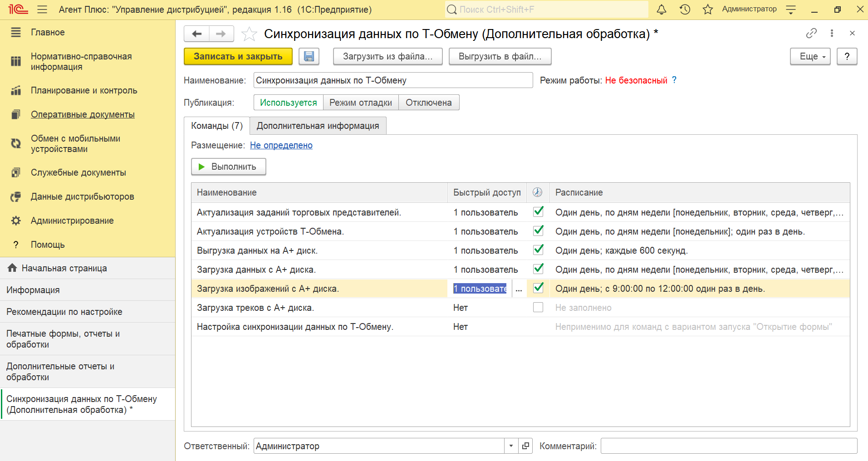868x461 pixels.
Task: Set publication to Отключена
Action: (429, 103)
